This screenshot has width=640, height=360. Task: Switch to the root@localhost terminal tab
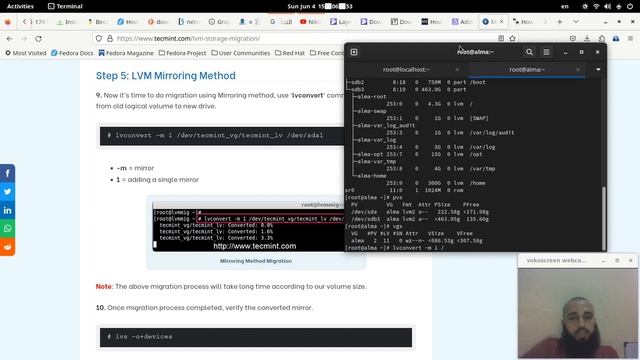click(406, 70)
